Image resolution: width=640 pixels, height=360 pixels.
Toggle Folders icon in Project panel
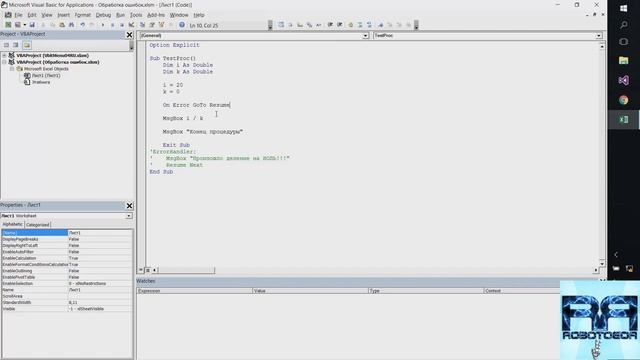[27, 45]
